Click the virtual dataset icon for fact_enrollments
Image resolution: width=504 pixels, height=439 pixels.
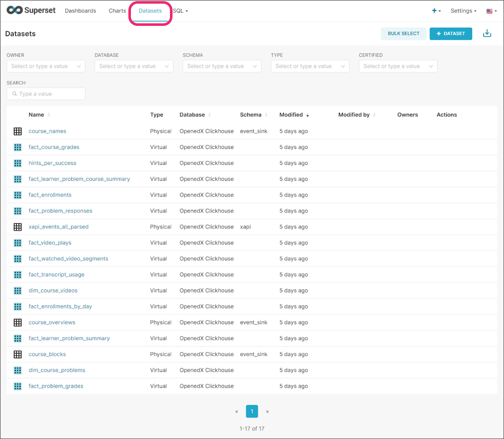[18, 195]
